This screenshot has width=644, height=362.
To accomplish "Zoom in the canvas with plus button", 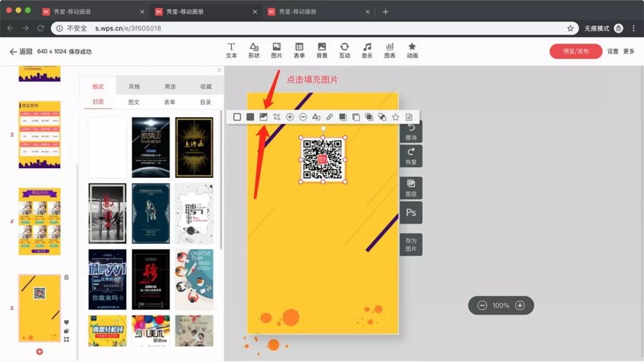I will (520, 305).
